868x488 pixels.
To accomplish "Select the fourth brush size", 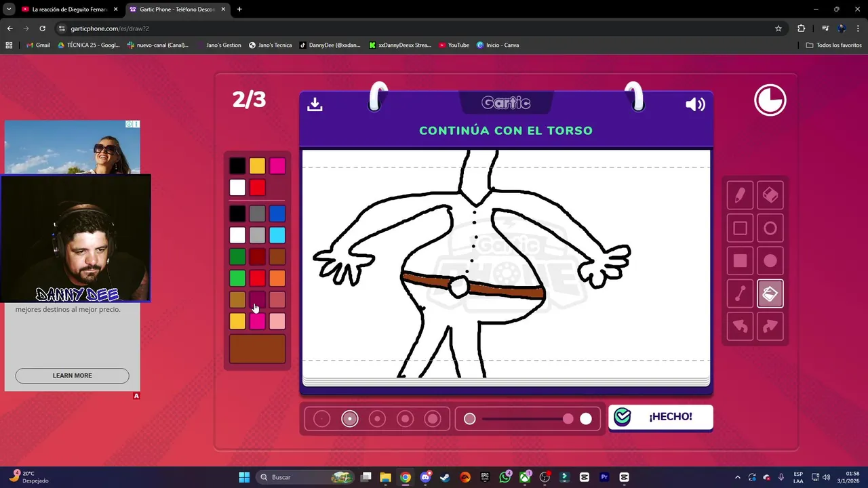I will tap(405, 419).
